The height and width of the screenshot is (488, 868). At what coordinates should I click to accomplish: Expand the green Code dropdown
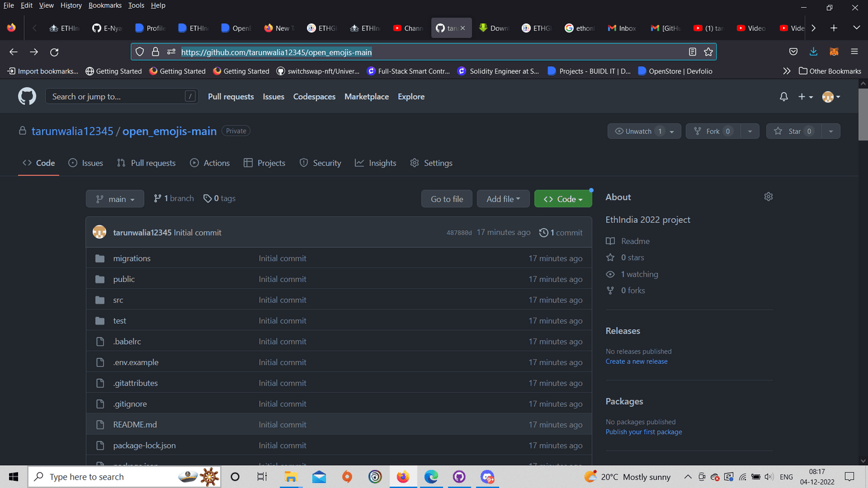(x=563, y=199)
